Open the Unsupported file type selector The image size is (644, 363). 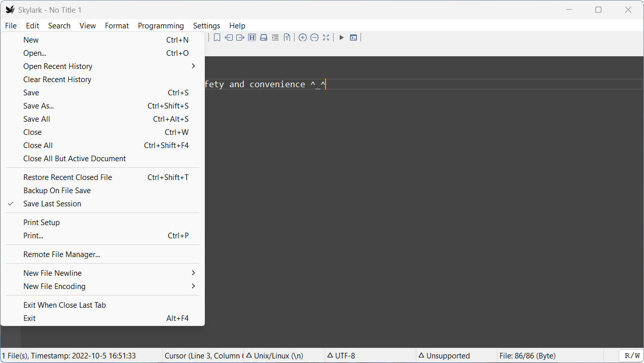[x=456, y=356]
